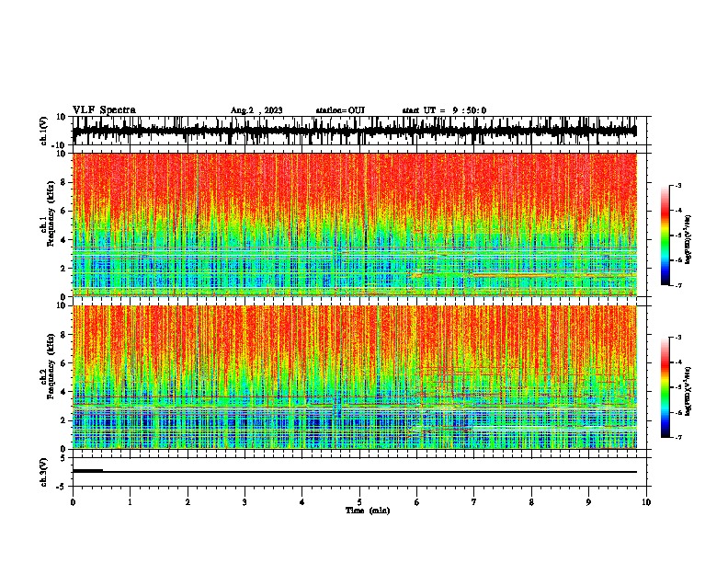Click the "-7" tick on ch.1 colorbar

pyautogui.click(x=677, y=285)
